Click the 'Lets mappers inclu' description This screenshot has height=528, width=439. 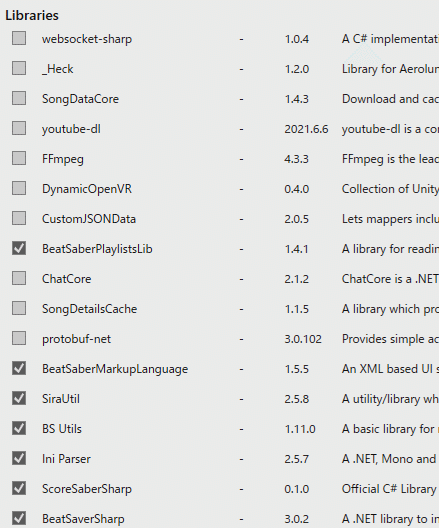(x=390, y=219)
